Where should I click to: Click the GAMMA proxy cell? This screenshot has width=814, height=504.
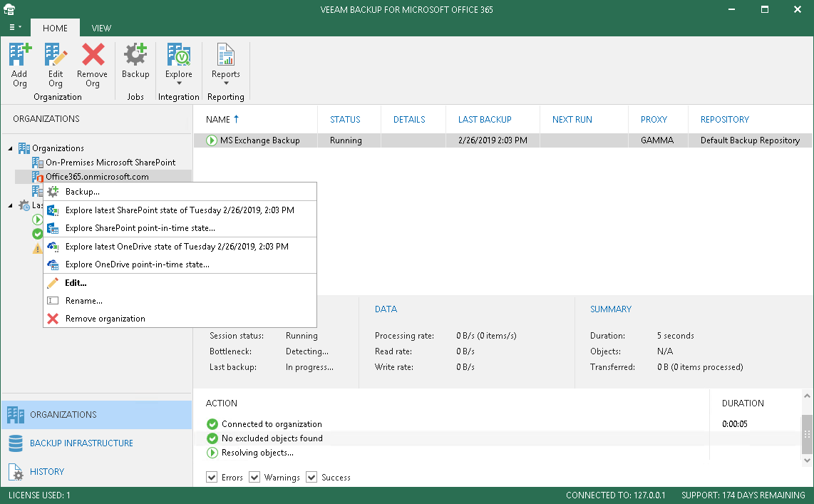(657, 140)
